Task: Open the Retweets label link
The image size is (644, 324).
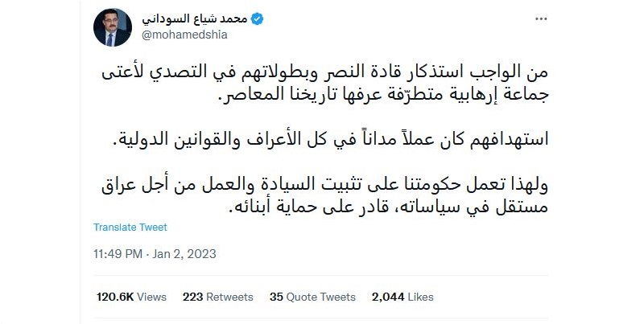Action: [x=229, y=297]
